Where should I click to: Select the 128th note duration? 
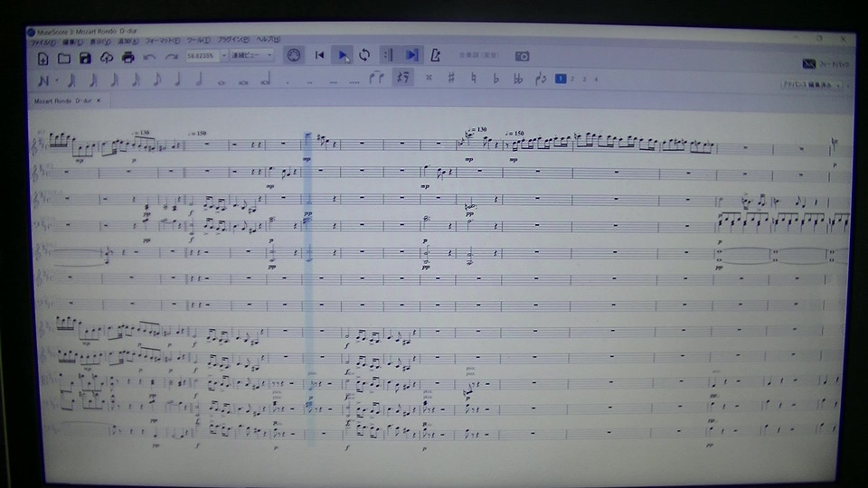71,80
